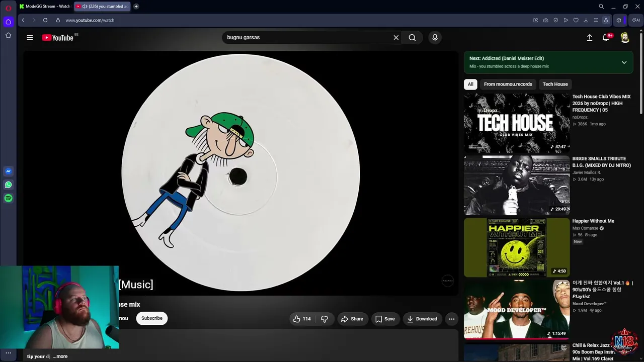Expand the 'Next: Addicted' mix playlist panel
Image resolution: width=644 pixels, height=362 pixels.
pyautogui.click(x=624, y=62)
